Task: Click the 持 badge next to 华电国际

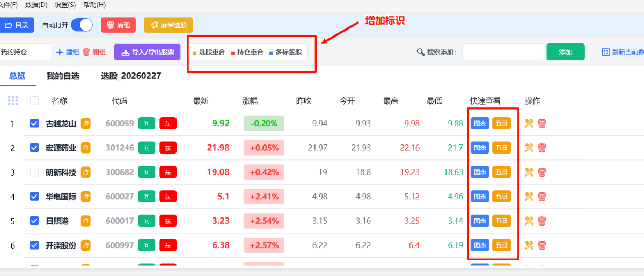Action: 86,197
